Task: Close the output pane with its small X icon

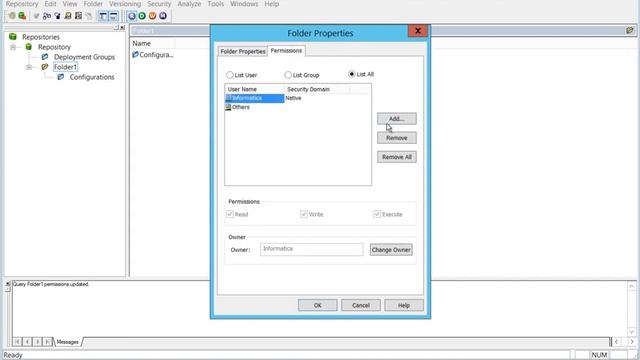Action: [7, 284]
